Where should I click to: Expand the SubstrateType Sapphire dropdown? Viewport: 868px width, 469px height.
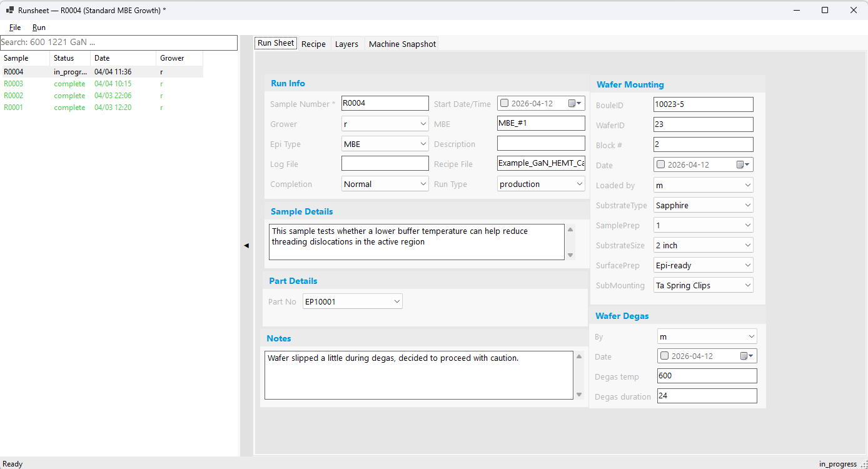click(748, 205)
